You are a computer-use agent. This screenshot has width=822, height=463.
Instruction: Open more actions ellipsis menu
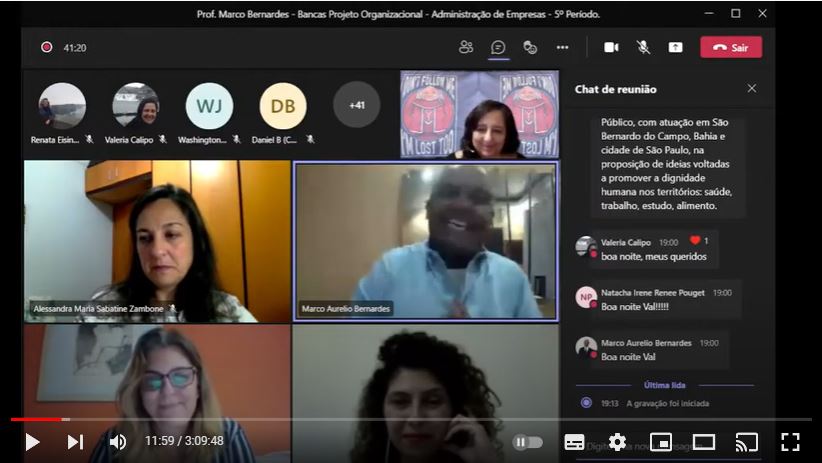(563, 47)
